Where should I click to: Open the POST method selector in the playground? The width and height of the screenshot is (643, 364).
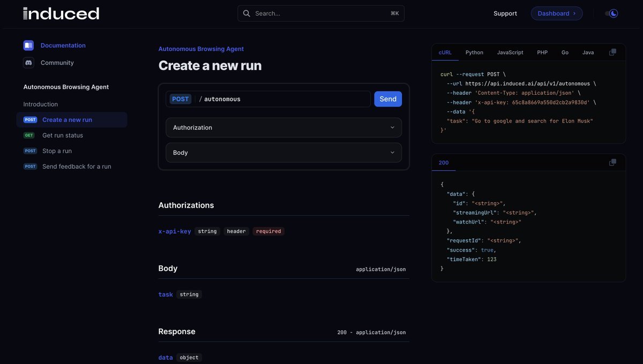[x=179, y=97]
